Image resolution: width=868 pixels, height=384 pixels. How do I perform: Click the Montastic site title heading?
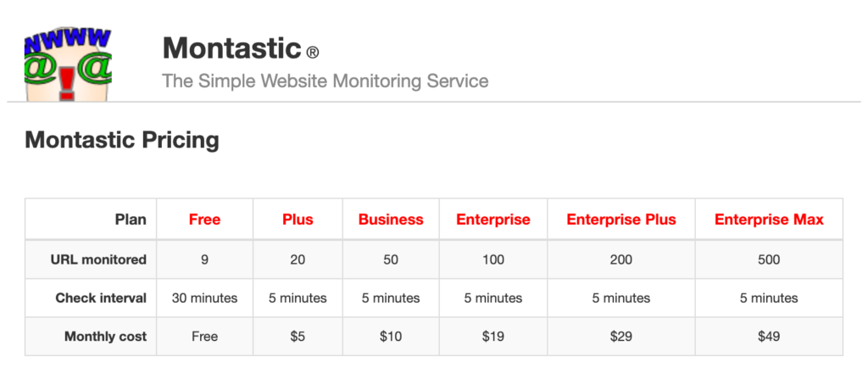click(231, 48)
